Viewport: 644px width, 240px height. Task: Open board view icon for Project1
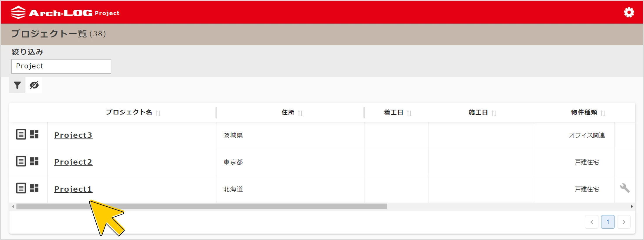click(x=34, y=188)
